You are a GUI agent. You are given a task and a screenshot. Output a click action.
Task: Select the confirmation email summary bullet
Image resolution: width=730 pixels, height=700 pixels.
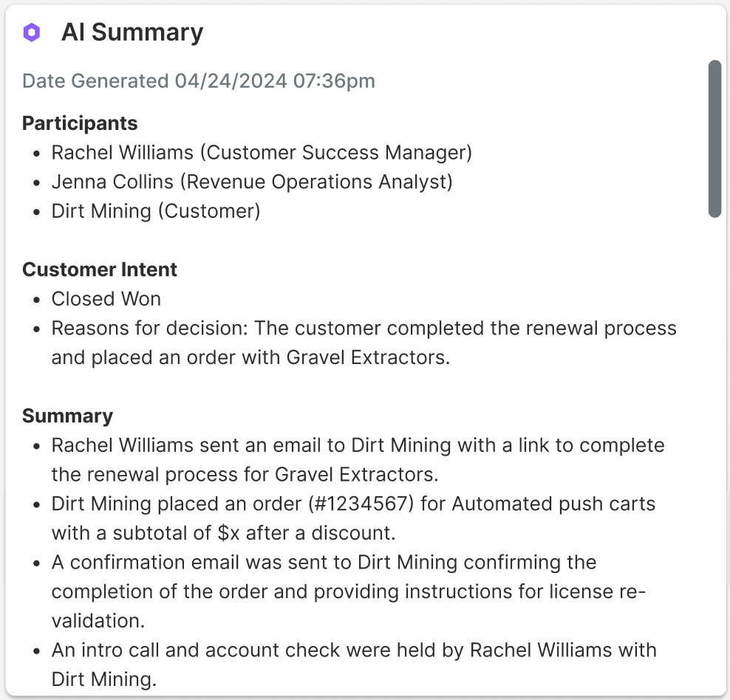347,591
